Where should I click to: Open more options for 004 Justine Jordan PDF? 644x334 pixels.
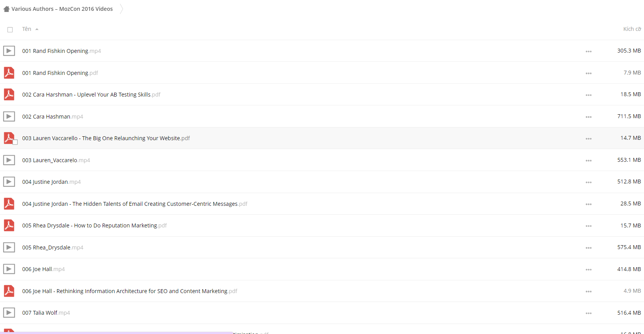coord(588,204)
